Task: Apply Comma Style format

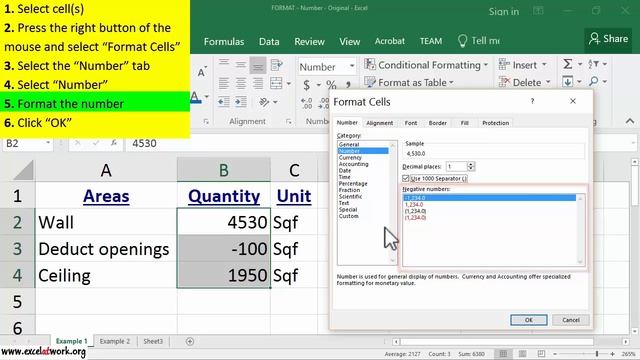Action: click(x=348, y=85)
